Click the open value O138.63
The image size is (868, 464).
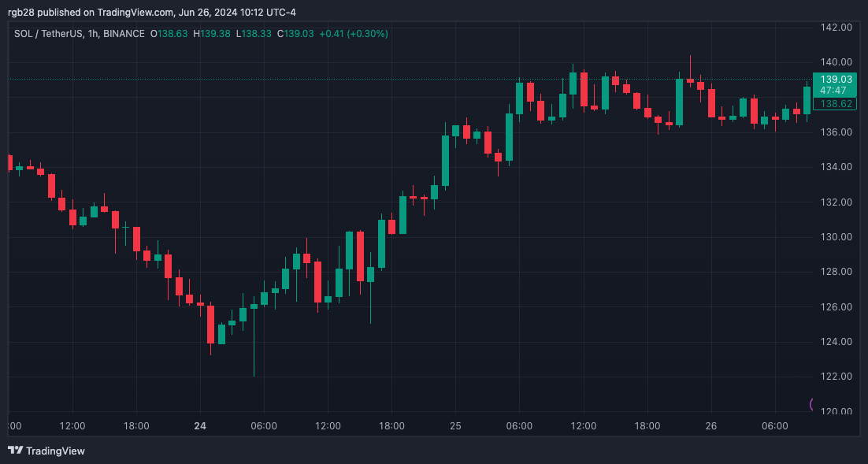coord(169,34)
